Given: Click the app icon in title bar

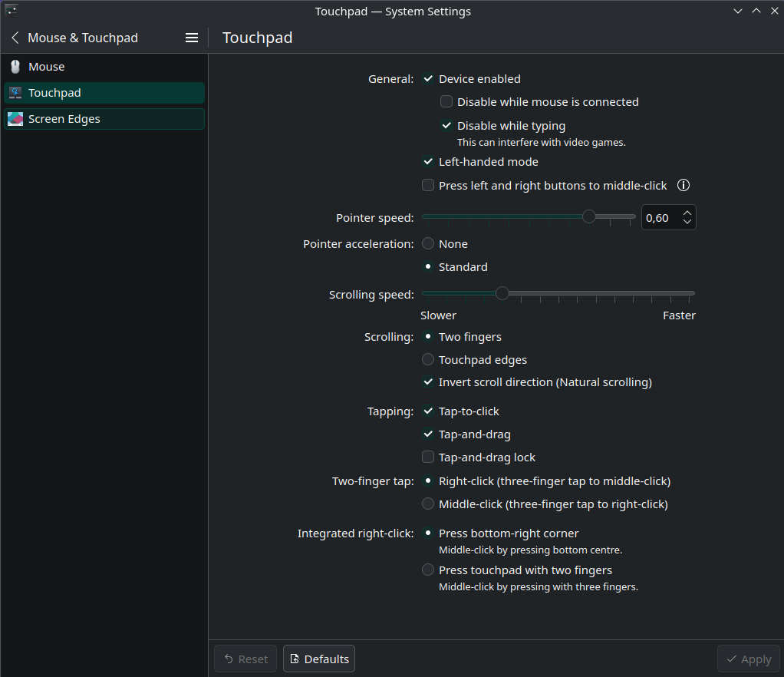Looking at the screenshot, I should [x=11, y=10].
